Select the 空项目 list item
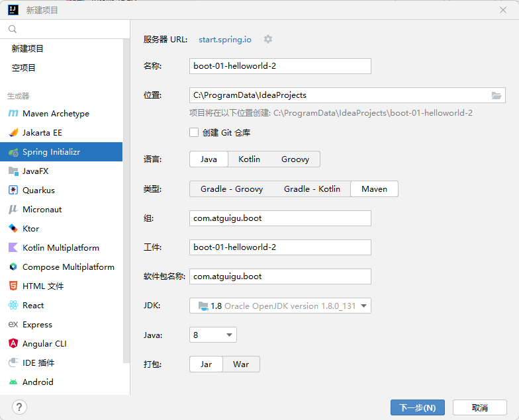The image size is (519, 420). click(x=61, y=67)
